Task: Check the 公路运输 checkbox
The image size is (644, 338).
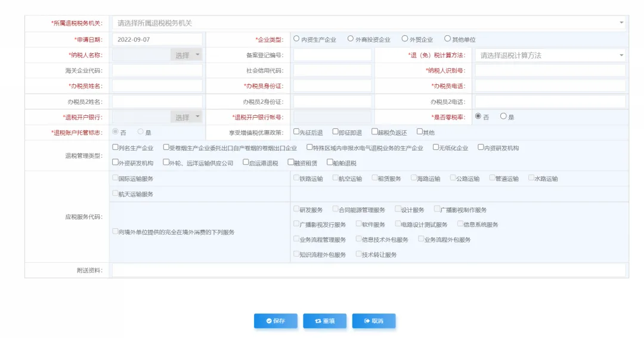Action: point(453,178)
